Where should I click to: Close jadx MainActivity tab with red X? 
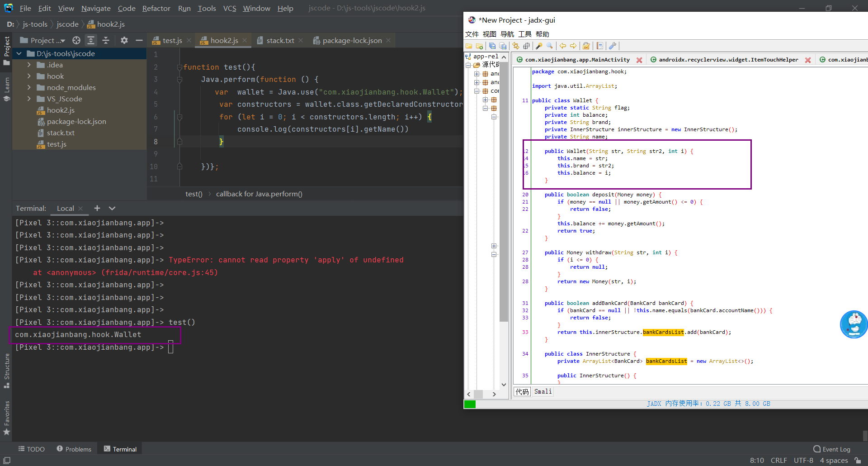pos(639,60)
